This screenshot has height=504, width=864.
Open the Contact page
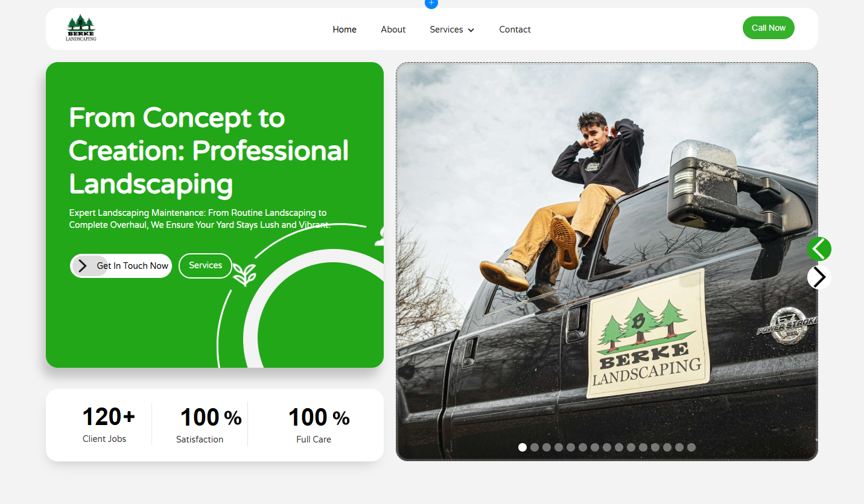[x=515, y=30]
